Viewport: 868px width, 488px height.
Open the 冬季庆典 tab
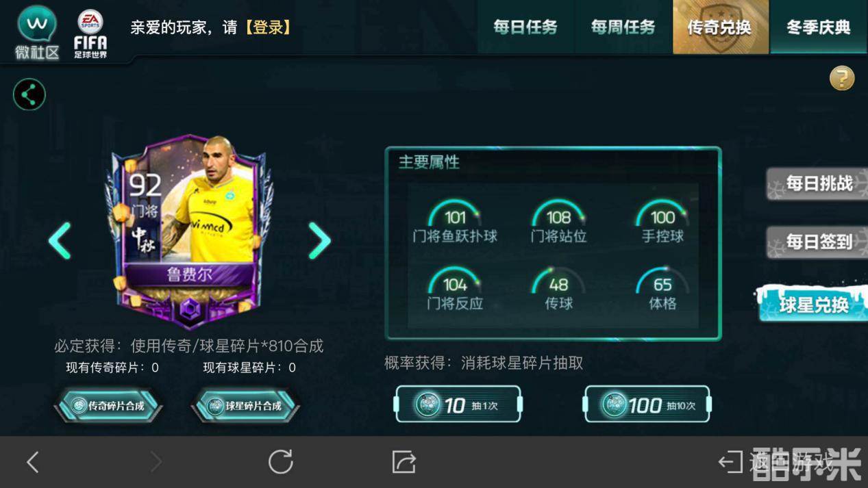pos(819,27)
